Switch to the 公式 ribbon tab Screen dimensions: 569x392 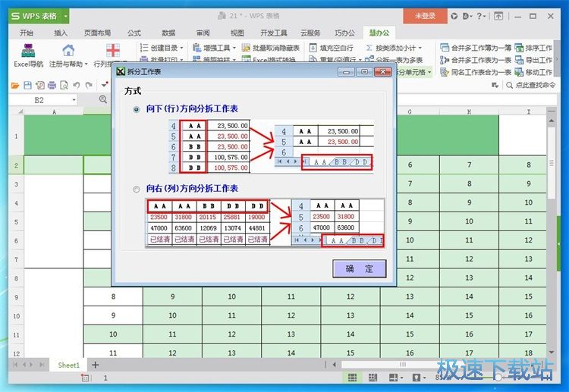point(134,33)
